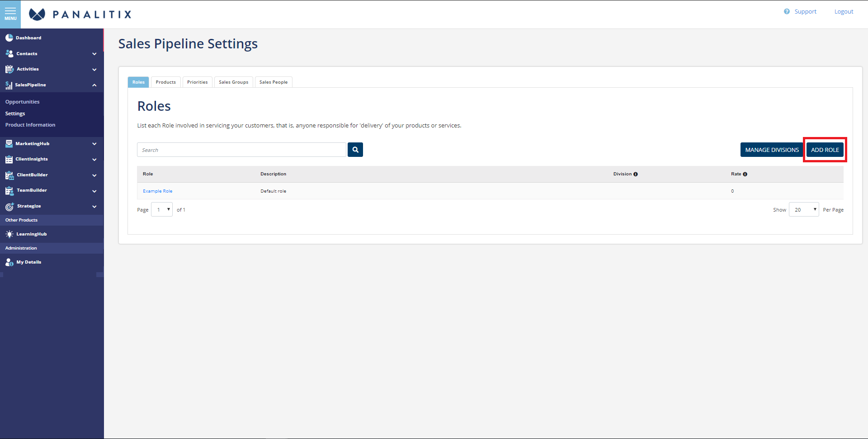Click the LearningHub lightbulb icon
The height and width of the screenshot is (439, 868).
pyautogui.click(x=9, y=234)
